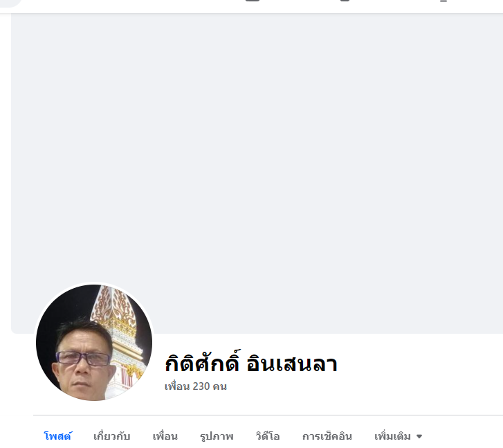The image size is (503, 448).
Task: Click the leftmost cut-off top navigation icon
Action: point(253,1)
